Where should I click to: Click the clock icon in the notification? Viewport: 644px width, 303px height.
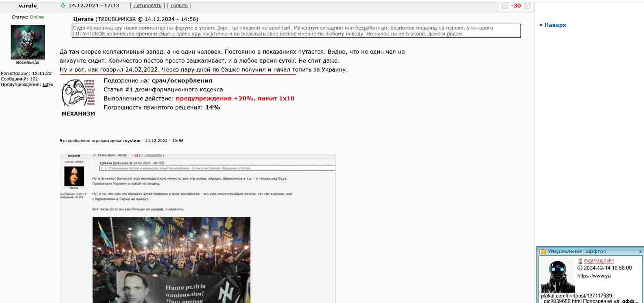580,268
